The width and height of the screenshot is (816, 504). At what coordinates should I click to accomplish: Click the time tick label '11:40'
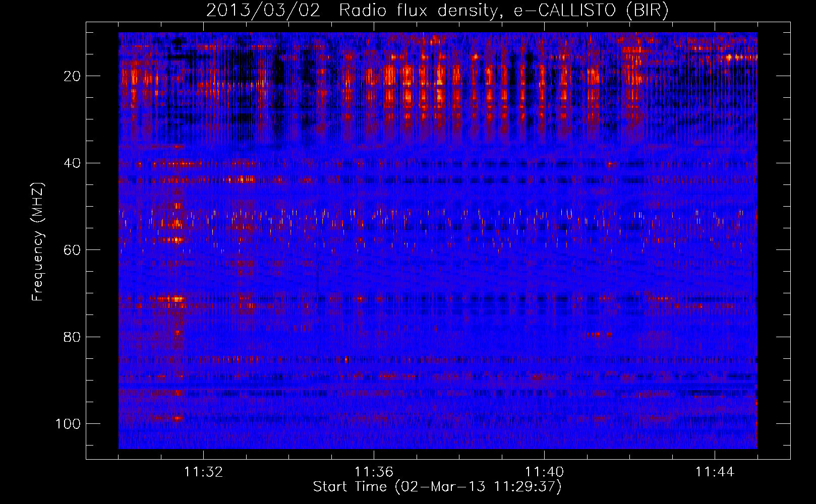(x=544, y=472)
